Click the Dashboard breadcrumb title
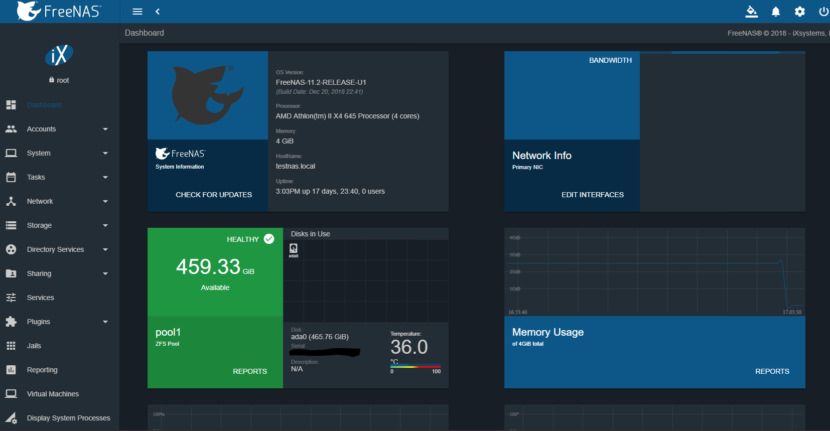The image size is (830, 431). 144,33
